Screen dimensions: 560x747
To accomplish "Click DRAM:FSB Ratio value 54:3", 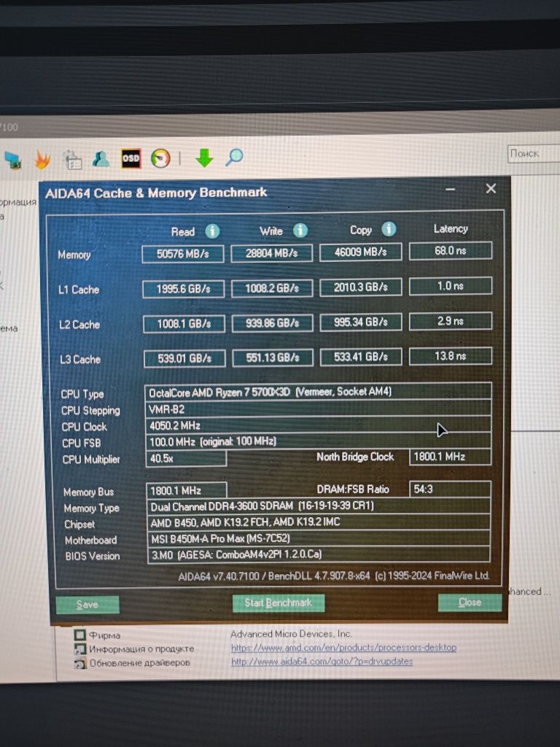I will click(450, 489).
